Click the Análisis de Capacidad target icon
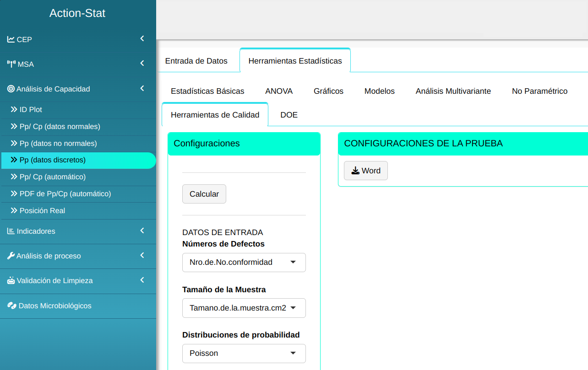The height and width of the screenshot is (370, 588). click(11, 89)
